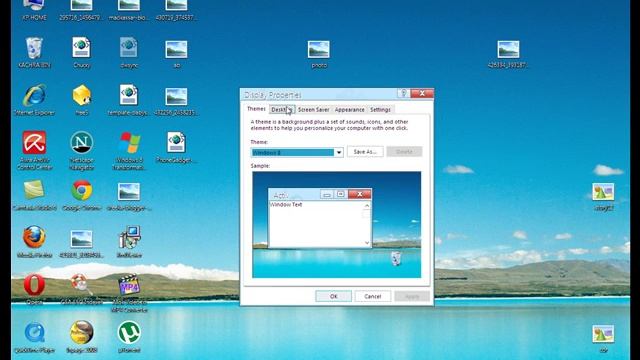640x360 pixels.
Task: Click the greyed Apply button
Action: pyautogui.click(x=412, y=296)
